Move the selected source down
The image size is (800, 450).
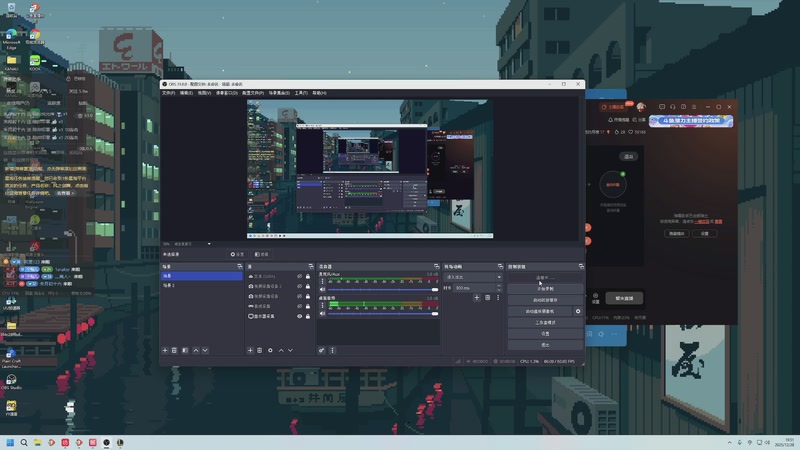290,351
